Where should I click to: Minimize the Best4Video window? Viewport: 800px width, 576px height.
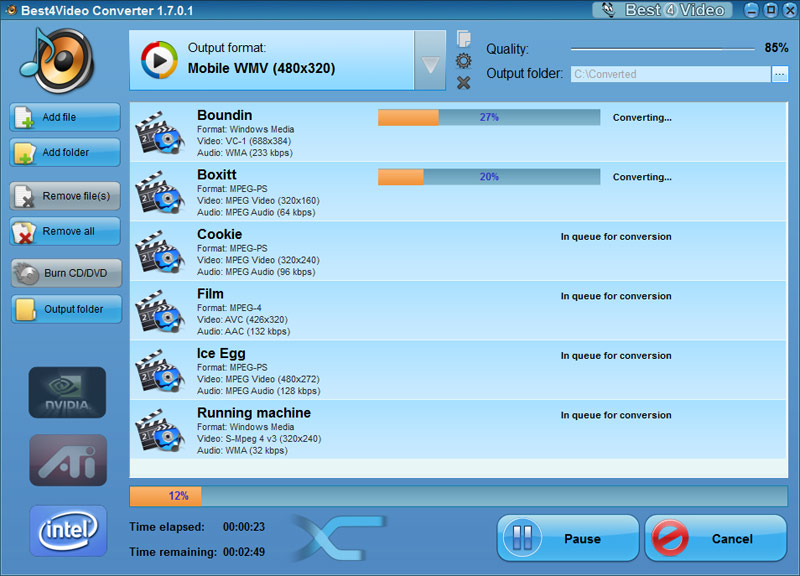tap(751, 10)
